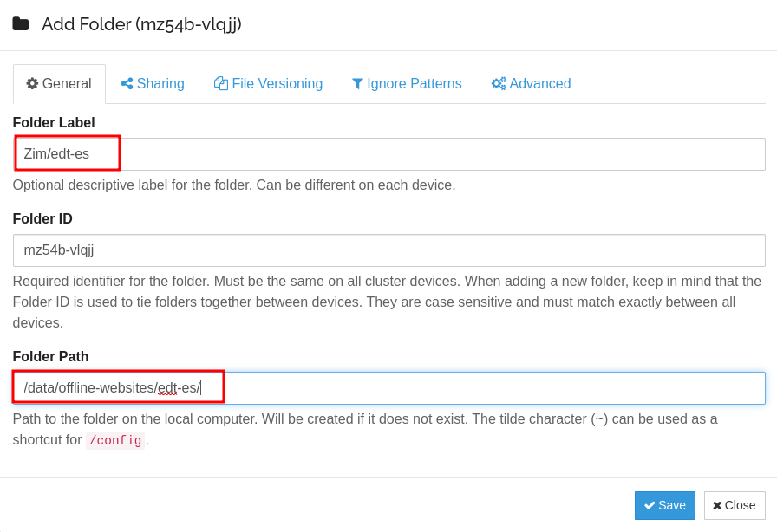
Task: Go to the Ignore Patterns tab
Action: (407, 84)
